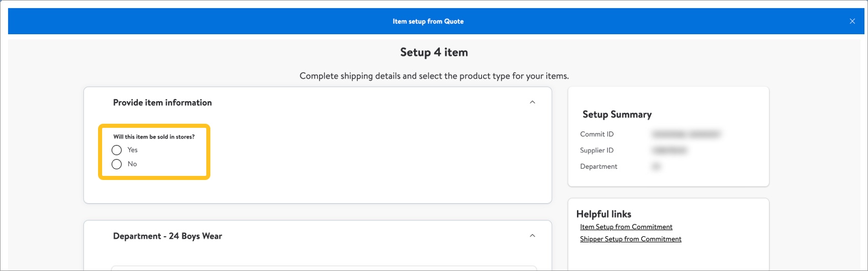Screen dimensions: 868x271
Task: Click the 'Will this item be sold in stores?' question
Action: [154, 137]
